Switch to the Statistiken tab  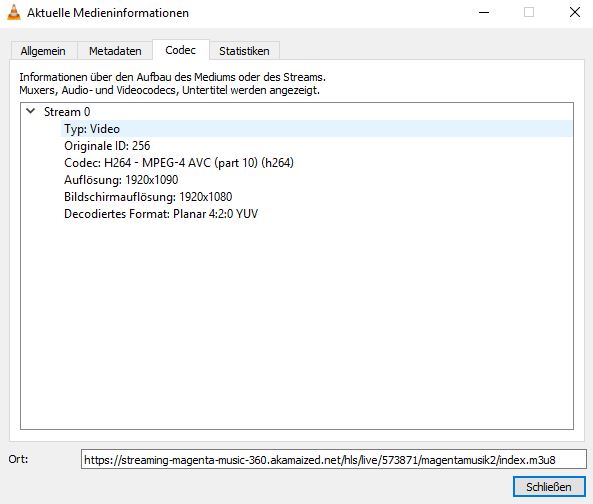pos(244,51)
